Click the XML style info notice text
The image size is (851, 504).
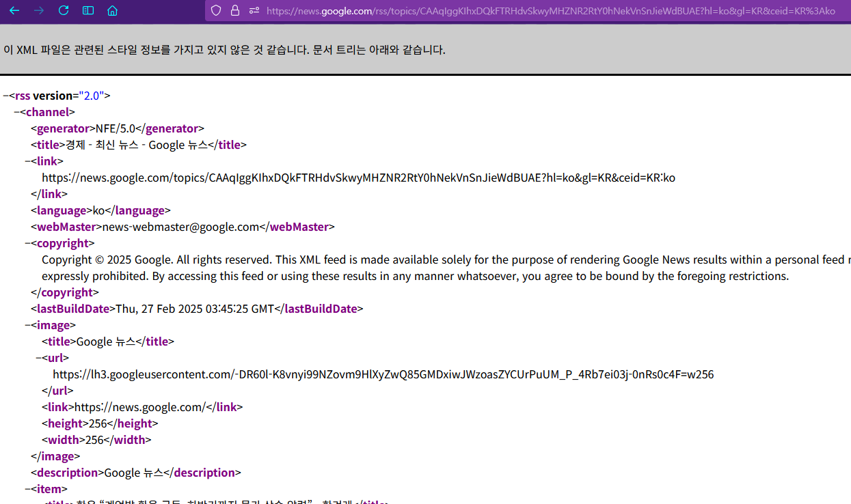224,50
